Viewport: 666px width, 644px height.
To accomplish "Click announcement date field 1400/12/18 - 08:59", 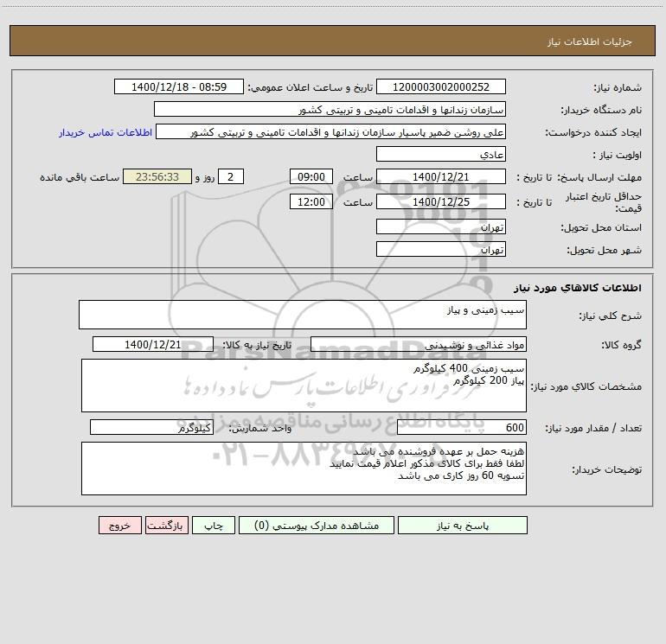I will pos(179,86).
